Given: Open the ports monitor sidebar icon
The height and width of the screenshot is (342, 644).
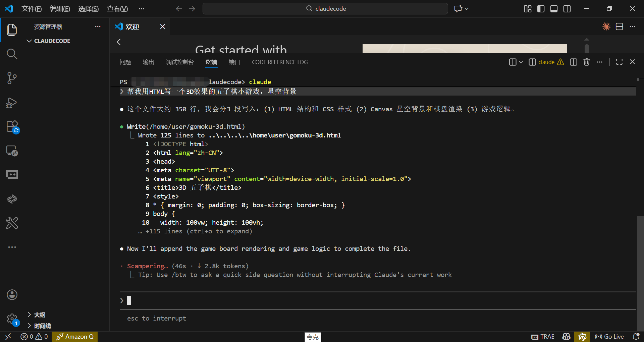Looking at the screenshot, I should (12, 175).
